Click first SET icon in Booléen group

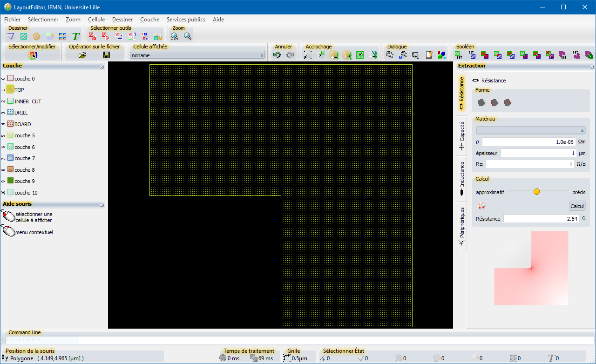tap(459, 55)
